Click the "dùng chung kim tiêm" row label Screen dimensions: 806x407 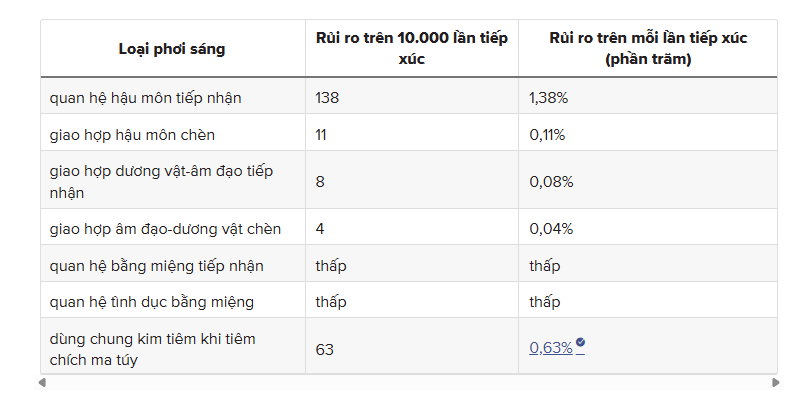click(x=152, y=348)
